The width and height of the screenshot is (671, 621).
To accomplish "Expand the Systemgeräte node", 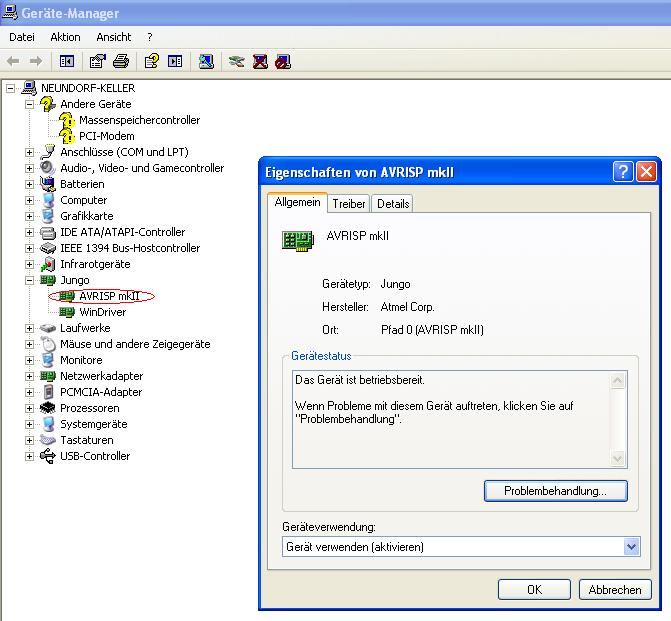I will [x=29, y=424].
